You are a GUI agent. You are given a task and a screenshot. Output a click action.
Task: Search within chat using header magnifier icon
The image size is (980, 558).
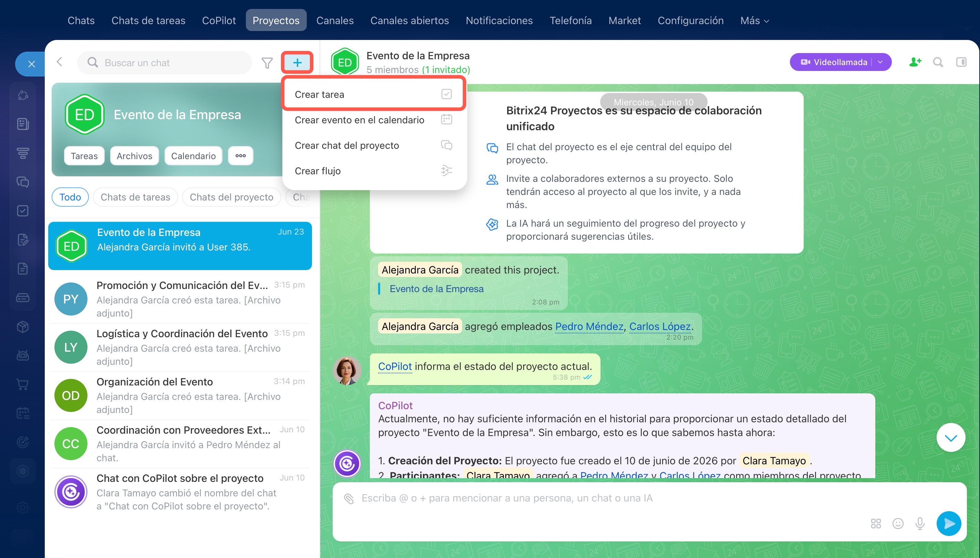pos(938,62)
